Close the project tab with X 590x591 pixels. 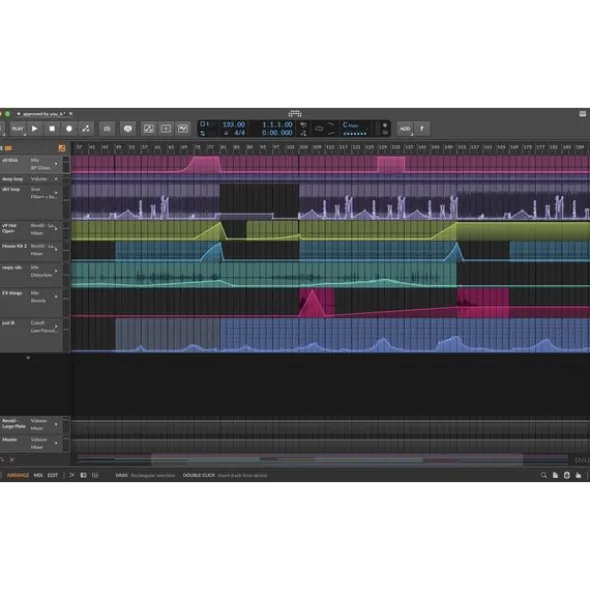click(71, 113)
